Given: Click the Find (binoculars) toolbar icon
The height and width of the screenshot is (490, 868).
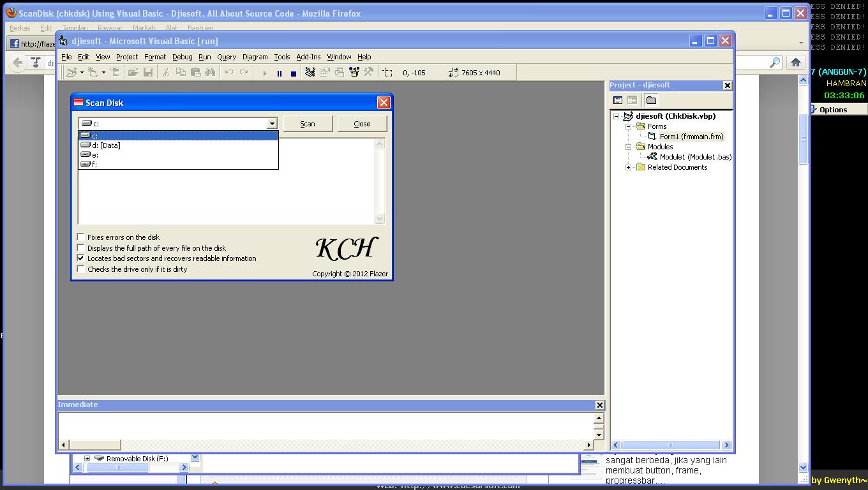Looking at the screenshot, I should [x=211, y=72].
